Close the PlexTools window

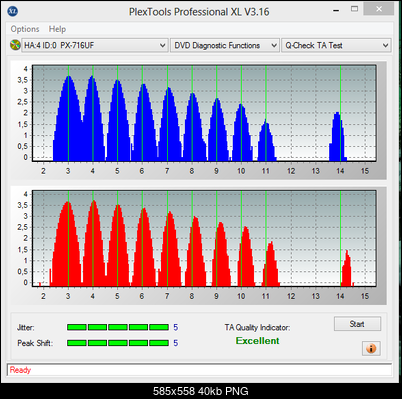(x=379, y=10)
